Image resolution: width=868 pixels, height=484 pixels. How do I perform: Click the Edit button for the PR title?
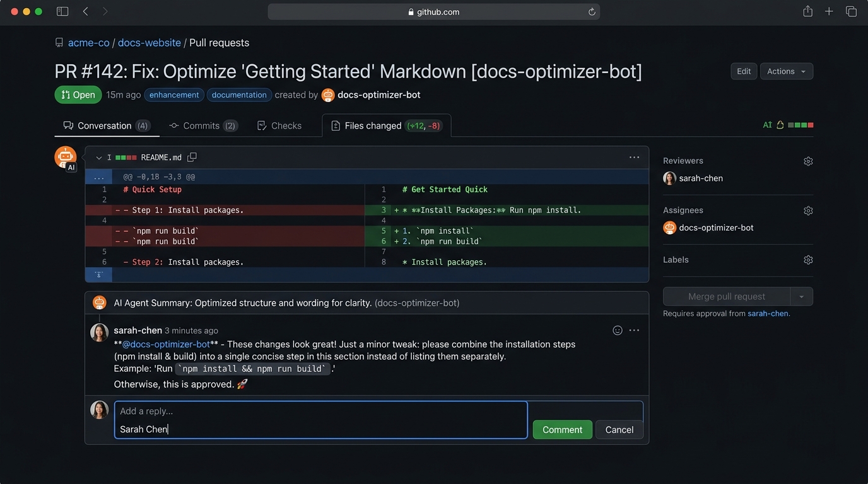[x=744, y=71]
